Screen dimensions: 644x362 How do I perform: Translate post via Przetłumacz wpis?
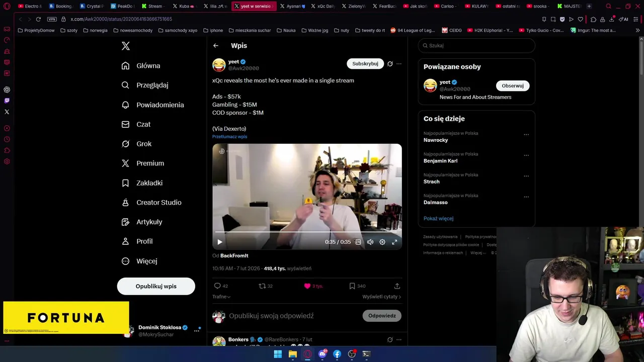pos(229,137)
